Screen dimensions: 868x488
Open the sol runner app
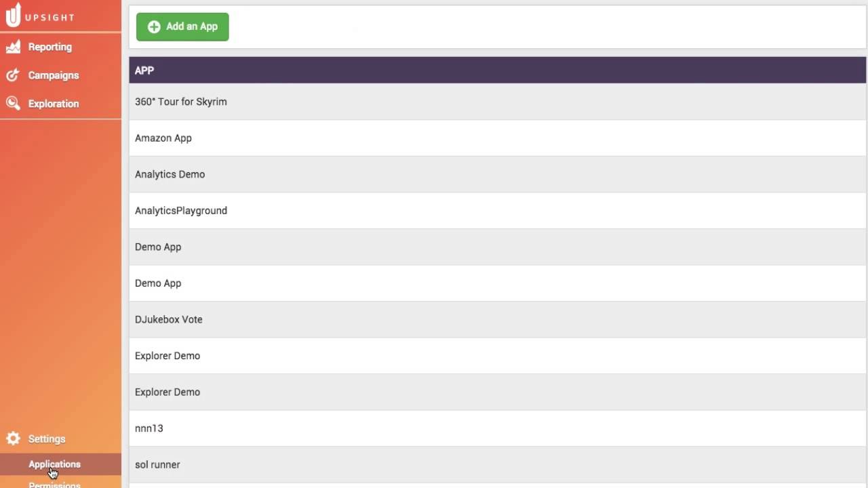(157, 465)
